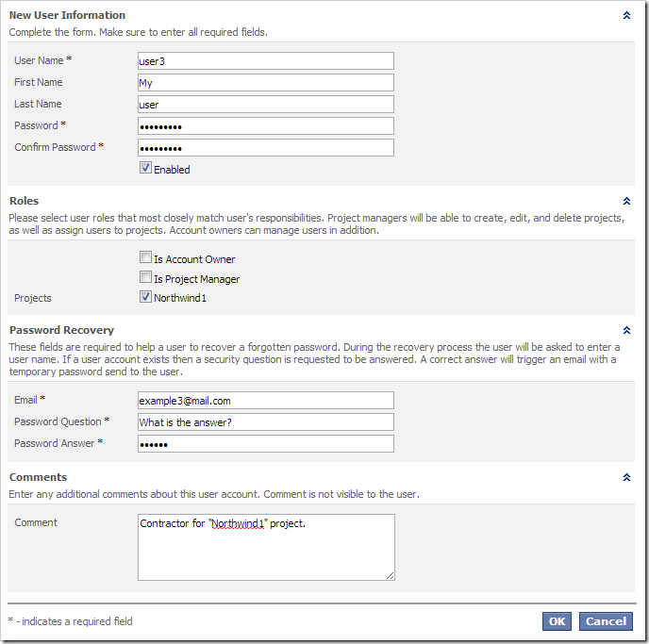Click the User Name input field

click(265, 61)
